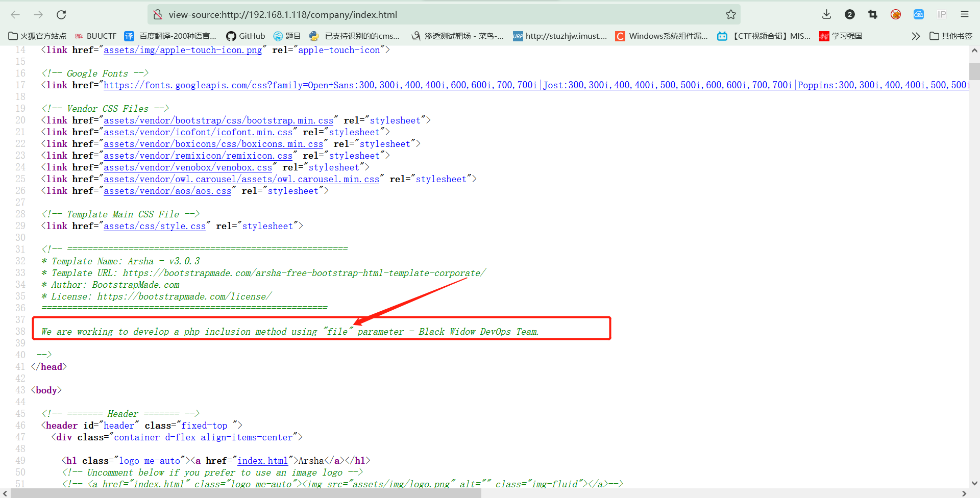Click the 'Template Name: Arsha - v3.0.3' comment
The image size is (980, 498).
(121, 261)
